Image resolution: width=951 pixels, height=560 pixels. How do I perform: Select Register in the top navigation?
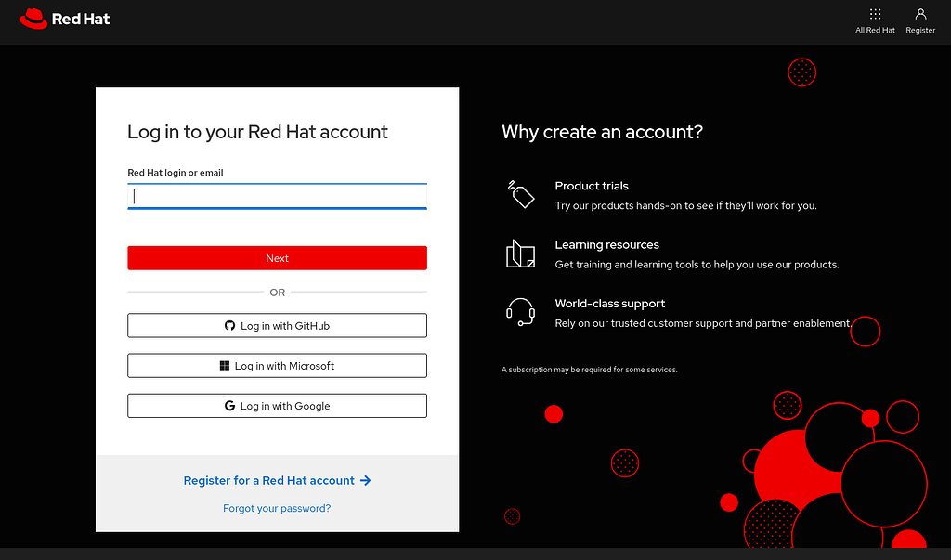point(919,20)
